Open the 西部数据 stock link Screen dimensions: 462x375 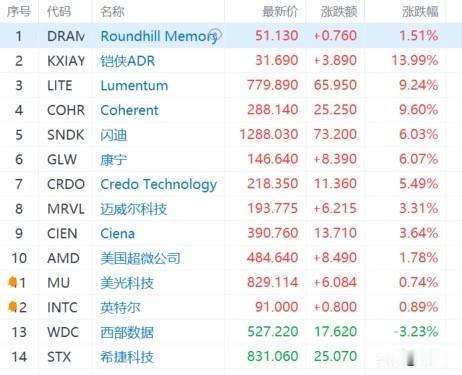(x=127, y=332)
